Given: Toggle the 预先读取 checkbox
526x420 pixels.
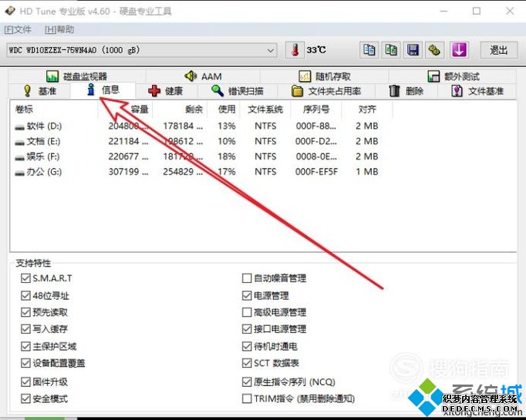Looking at the screenshot, I should (25, 312).
